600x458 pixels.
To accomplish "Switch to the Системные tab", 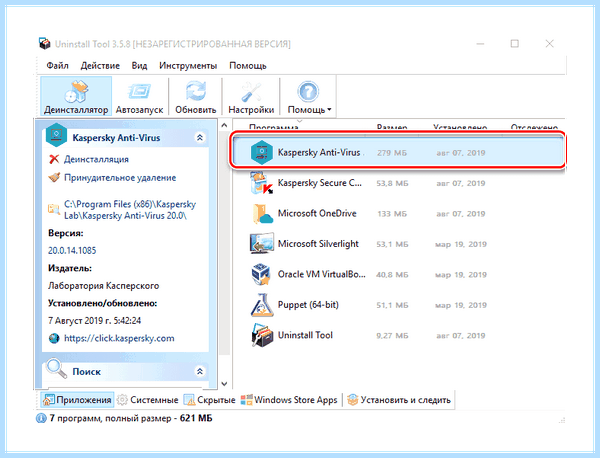I will [x=148, y=400].
